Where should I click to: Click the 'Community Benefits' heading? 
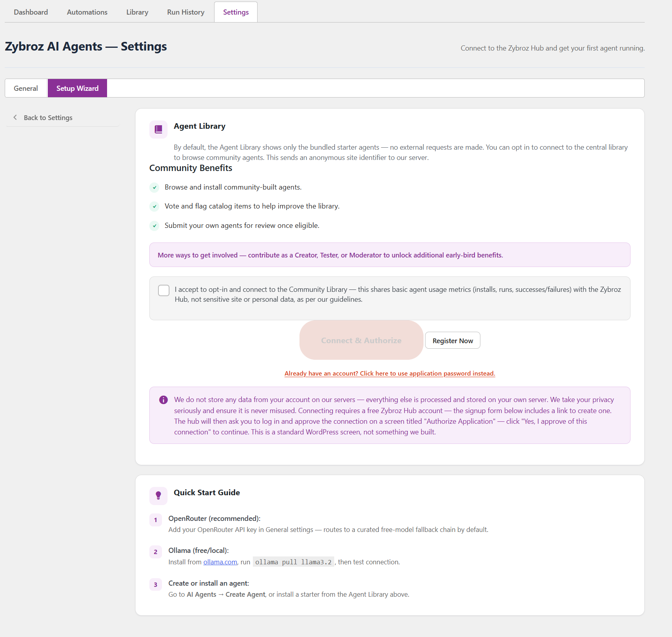(x=191, y=168)
